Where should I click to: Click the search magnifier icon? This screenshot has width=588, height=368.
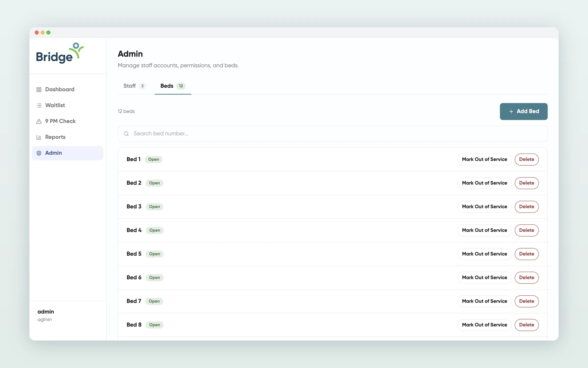126,134
